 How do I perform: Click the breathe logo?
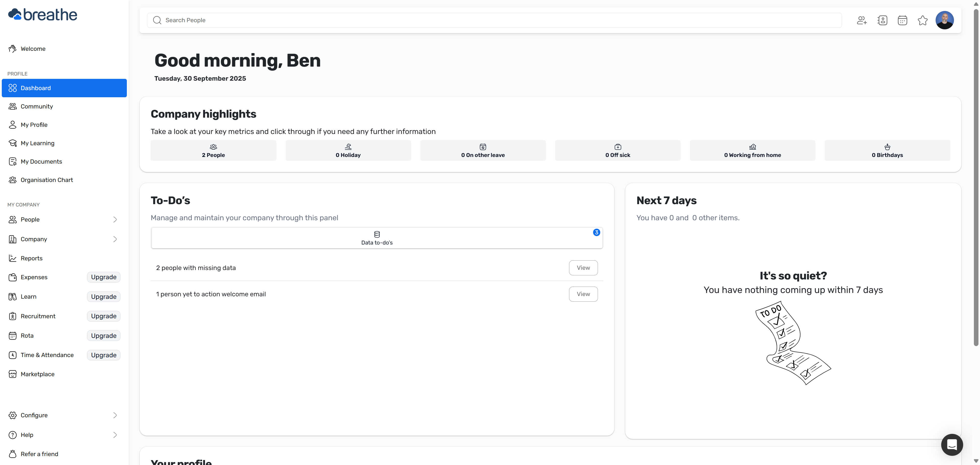point(43,15)
